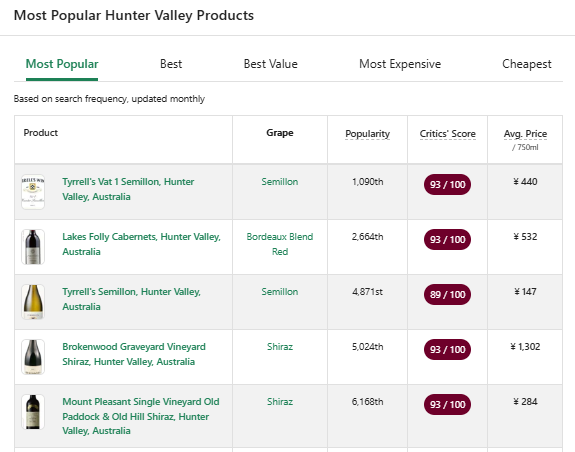Screen dimensions: 575x452
Task: Open Shiraz grape link in Brokenwood row
Action: click(280, 347)
